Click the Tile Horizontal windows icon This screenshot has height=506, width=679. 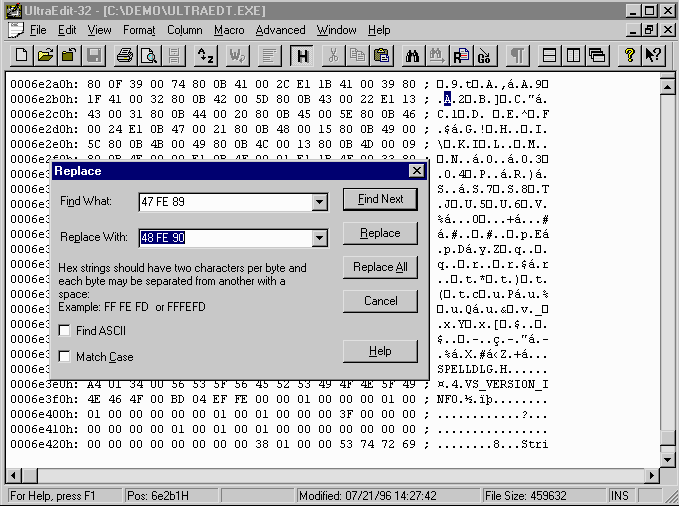tap(550, 55)
